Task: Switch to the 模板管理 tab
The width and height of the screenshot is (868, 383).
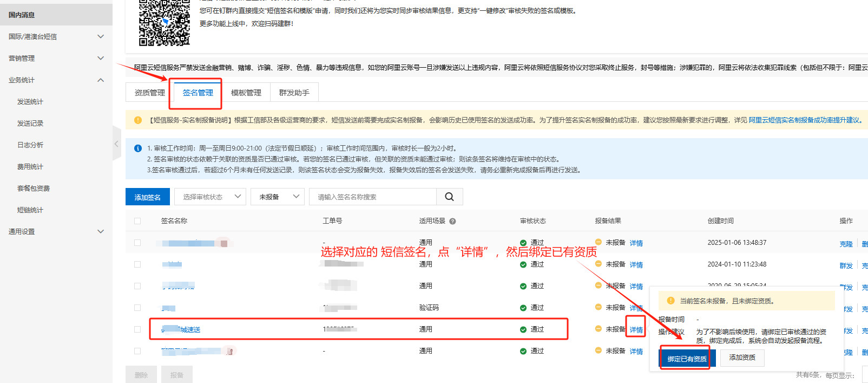Action: pyautogui.click(x=246, y=93)
